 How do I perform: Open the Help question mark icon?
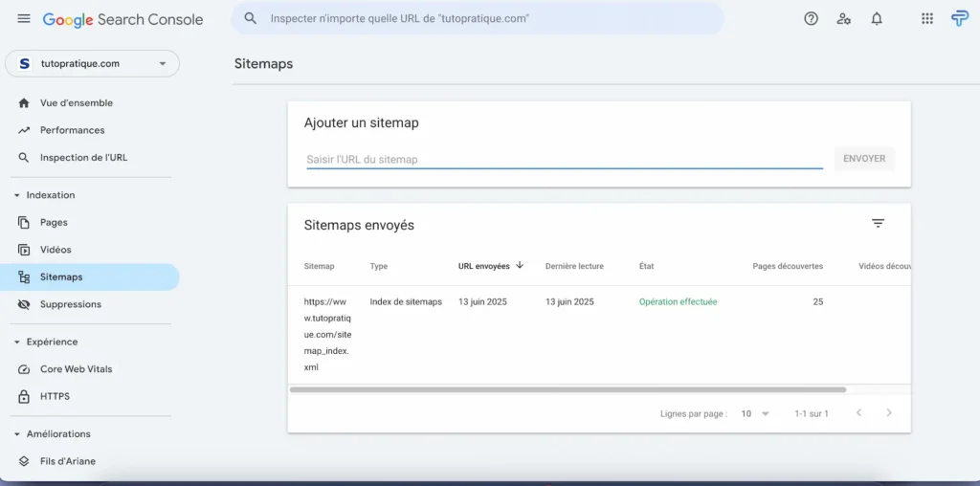pyautogui.click(x=811, y=19)
